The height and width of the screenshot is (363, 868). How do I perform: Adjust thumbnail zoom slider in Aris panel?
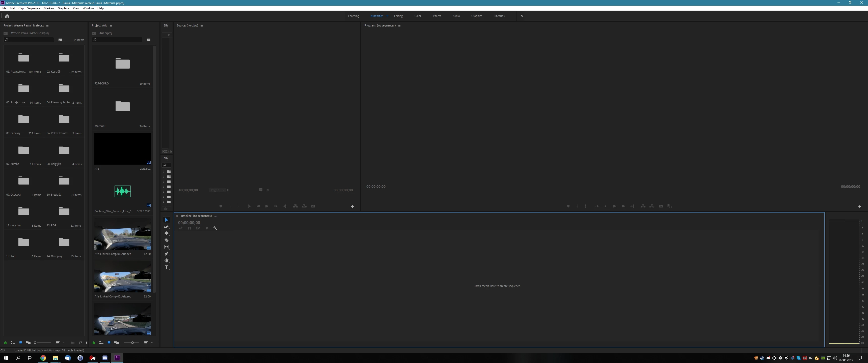coord(132,343)
